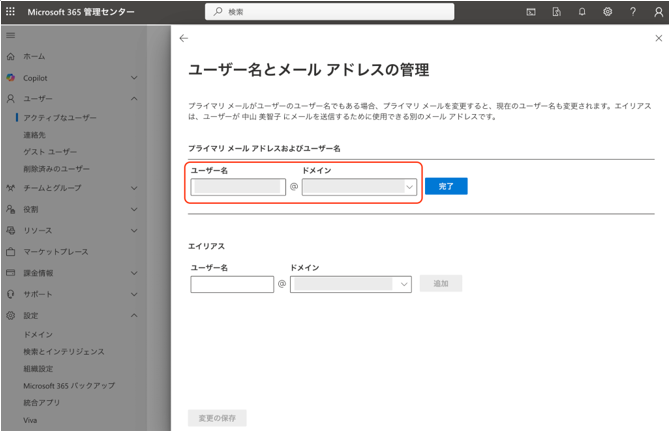Open the notifications bell icon
Image resolution: width=669 pixels, height=431 pixels.
[583, 11]
